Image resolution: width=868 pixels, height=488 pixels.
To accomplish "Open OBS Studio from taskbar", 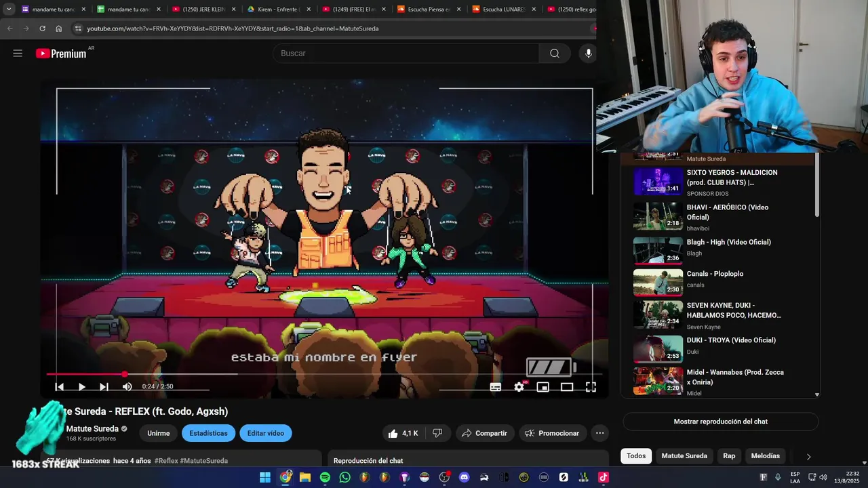I will [x=445, y=477].
